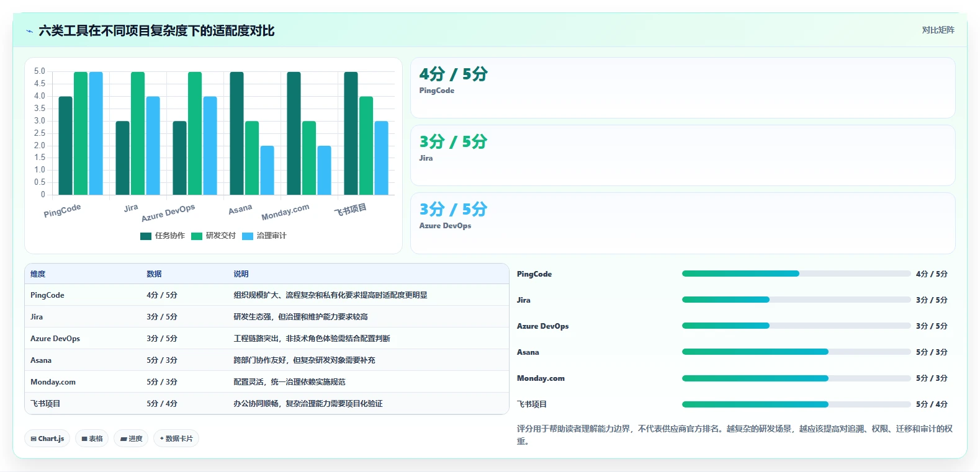980x472 pixels.
Task: Click the bright green 研发交付 bar for Azure DevOps
Action: [195, 133]
